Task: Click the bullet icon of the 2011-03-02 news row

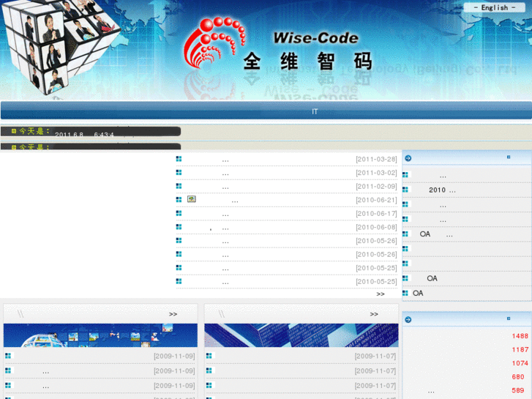Action: pos(179,173)
